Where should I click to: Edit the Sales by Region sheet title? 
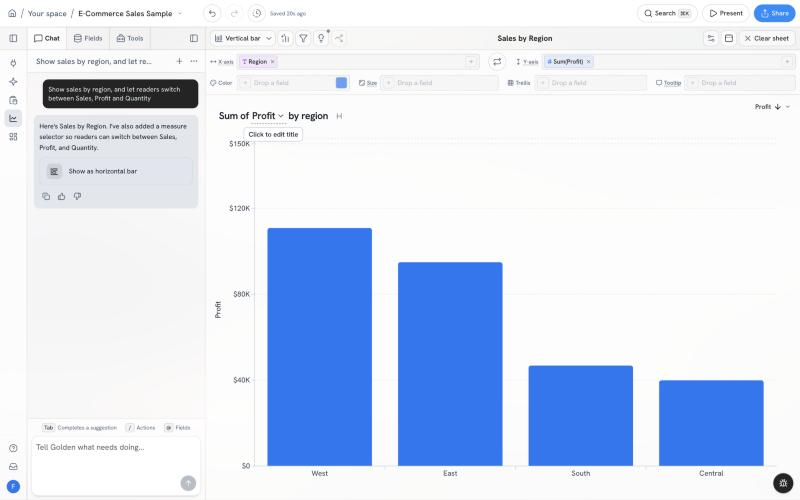524,38
